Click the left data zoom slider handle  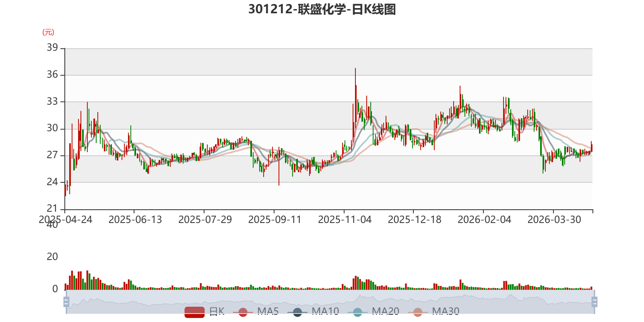pyautogui.click(x=66, y=302)
